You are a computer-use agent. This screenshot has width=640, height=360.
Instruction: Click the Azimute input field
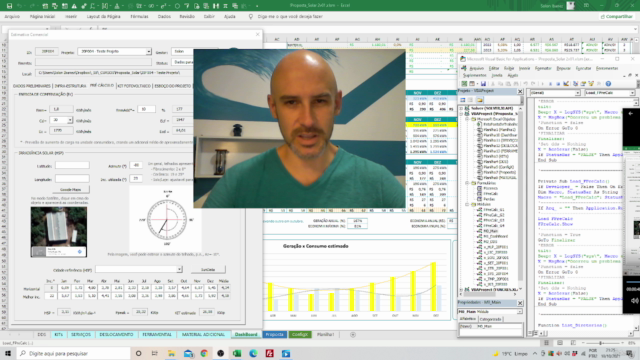click(x=136, y=165)
